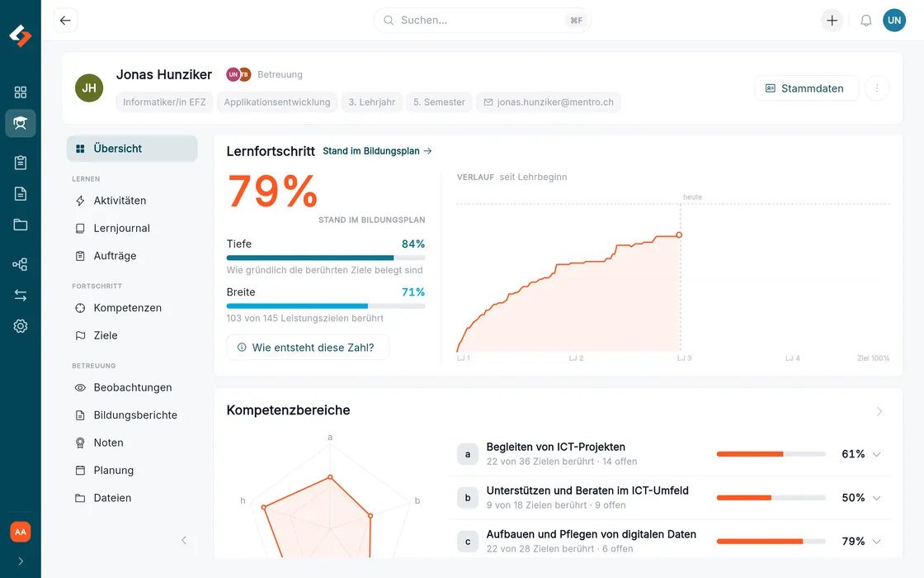Click the 50% progress bar for area b
The width and height of the screenshot is (924, 578).
point(771,498)
